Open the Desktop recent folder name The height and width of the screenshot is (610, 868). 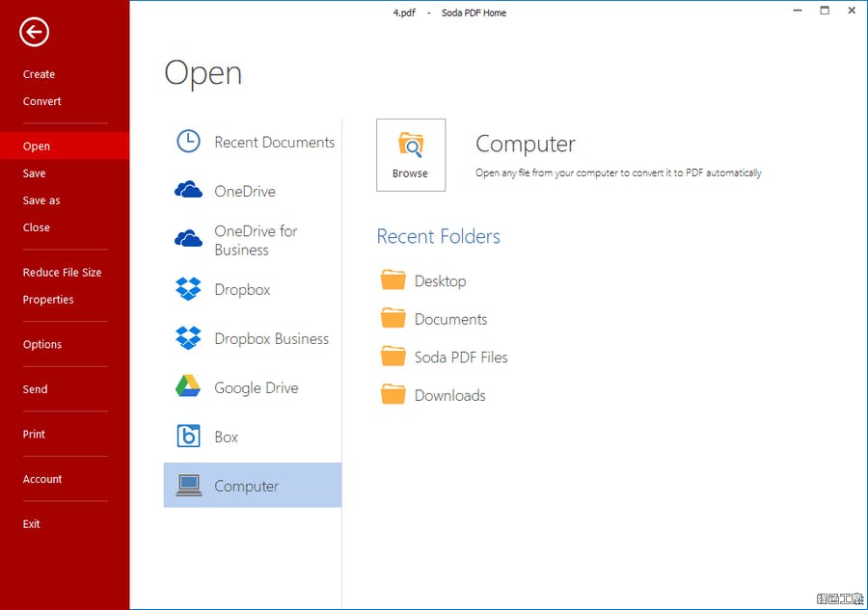coord(441,281)
